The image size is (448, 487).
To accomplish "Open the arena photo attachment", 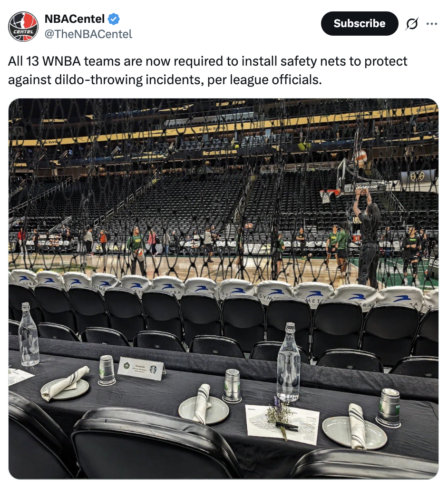I will coord(224,289).
